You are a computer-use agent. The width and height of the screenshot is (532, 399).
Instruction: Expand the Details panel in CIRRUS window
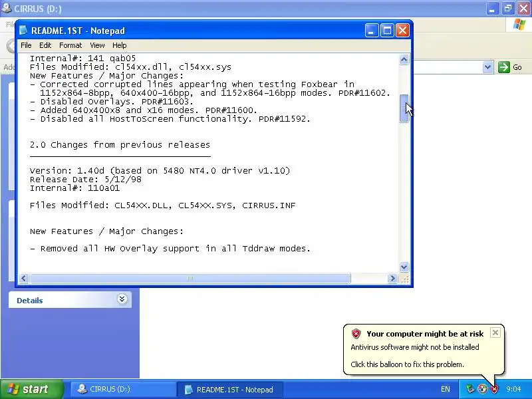[122, 299]
